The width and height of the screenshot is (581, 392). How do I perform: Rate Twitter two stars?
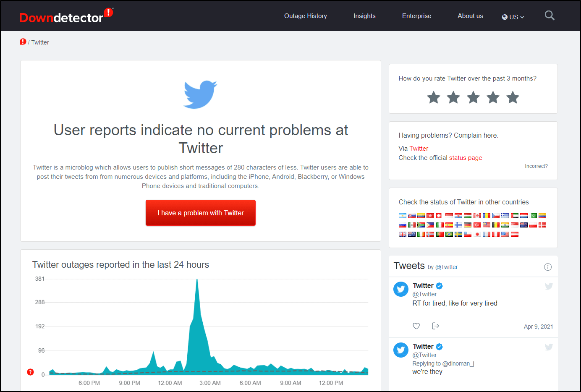click(x=453, y=97)
